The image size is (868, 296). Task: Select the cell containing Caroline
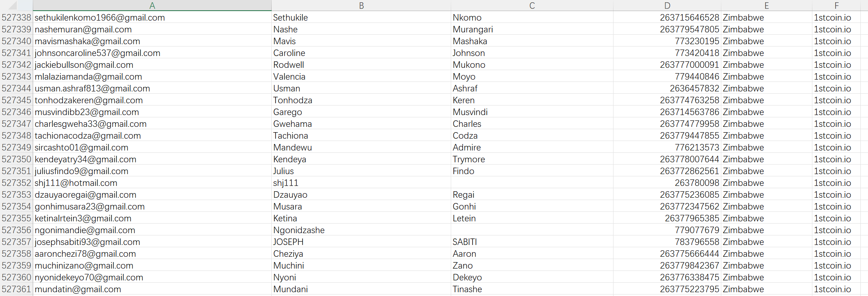click(289, 53)
